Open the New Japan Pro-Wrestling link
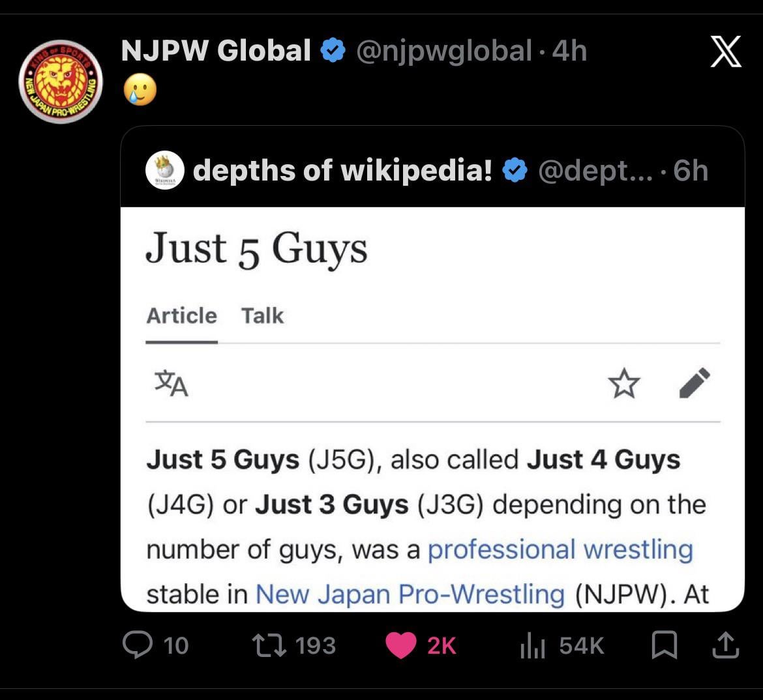This screenshot has height=700, width=763. 410,594
